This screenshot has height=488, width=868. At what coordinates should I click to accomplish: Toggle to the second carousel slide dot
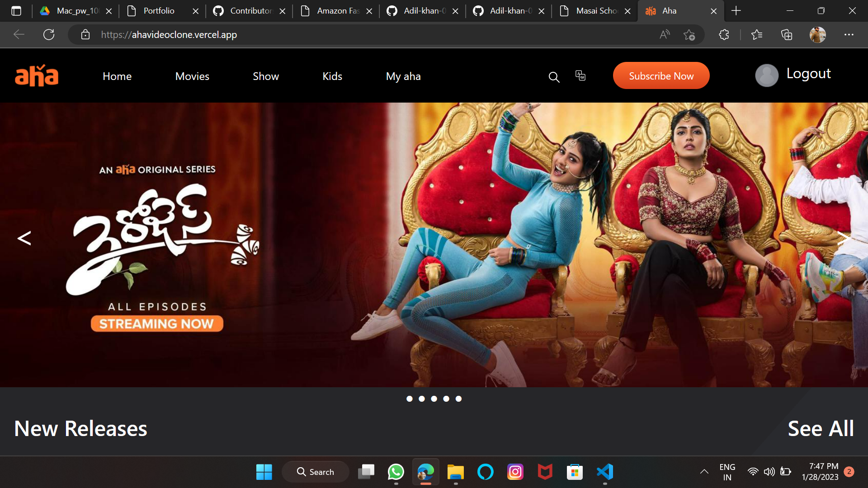(422, 399)
